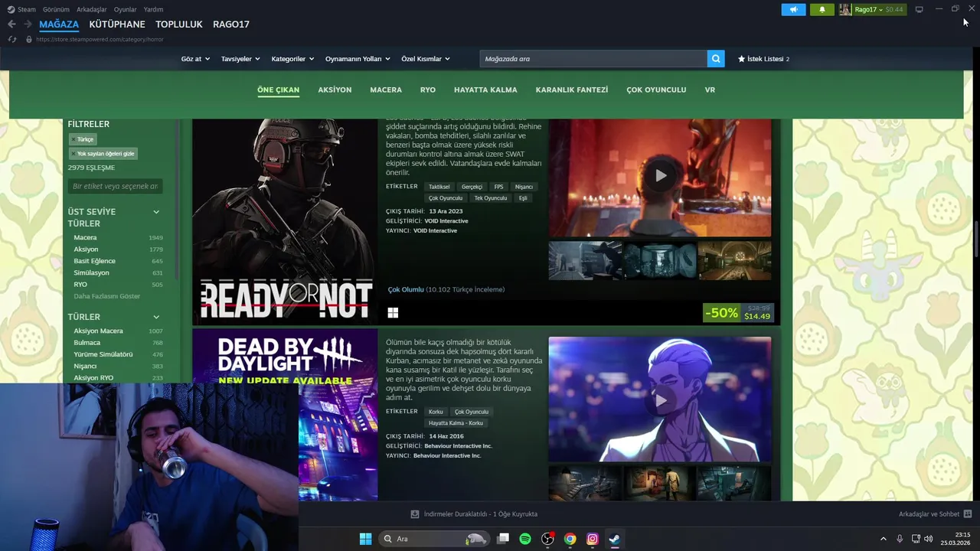The height and width of the screenshot is (551, 980).
Task: Open the downloads status icon
Action: (x=415, y=514)
